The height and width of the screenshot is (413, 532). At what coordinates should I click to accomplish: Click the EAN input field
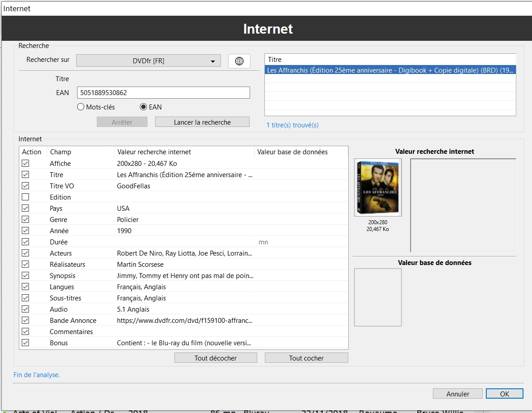pyautogui.click(x=163, y=93)
